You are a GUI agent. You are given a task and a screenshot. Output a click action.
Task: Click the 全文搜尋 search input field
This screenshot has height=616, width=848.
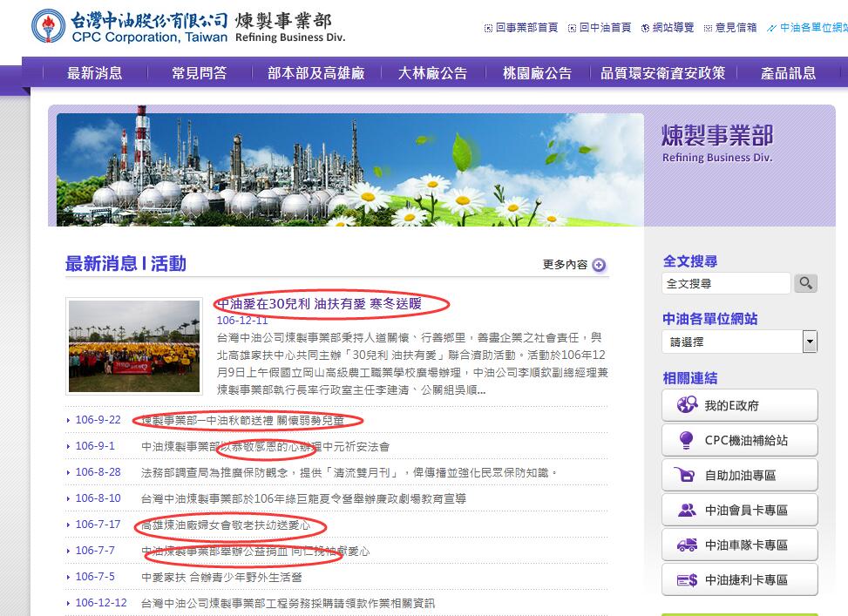tap(726, 283)
